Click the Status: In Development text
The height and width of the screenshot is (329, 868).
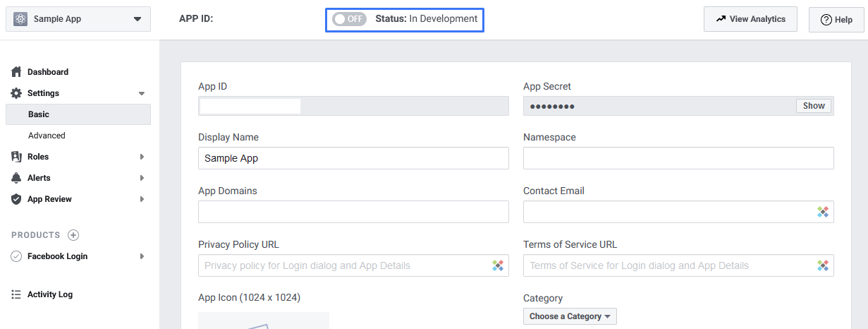(427, 19)
